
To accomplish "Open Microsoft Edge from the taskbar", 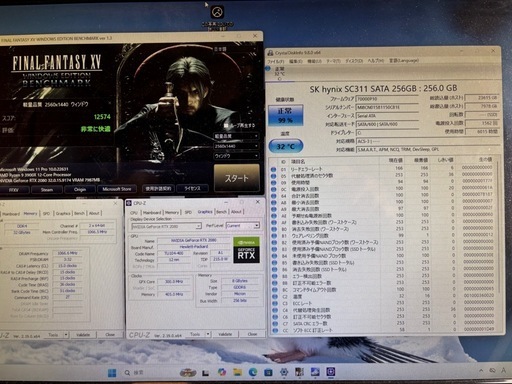I will coord(253,372).
